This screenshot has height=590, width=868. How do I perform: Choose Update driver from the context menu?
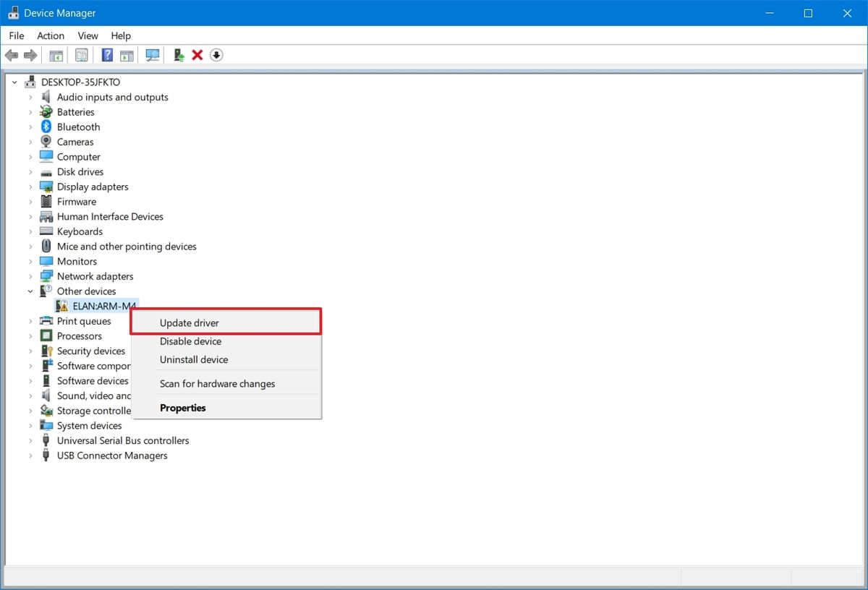pos(189,323)
